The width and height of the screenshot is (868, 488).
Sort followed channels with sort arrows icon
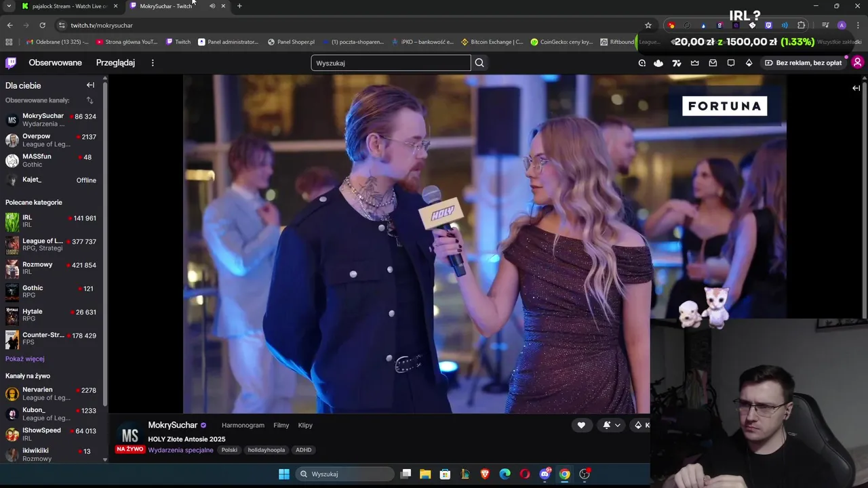click(x=90, y=100)
